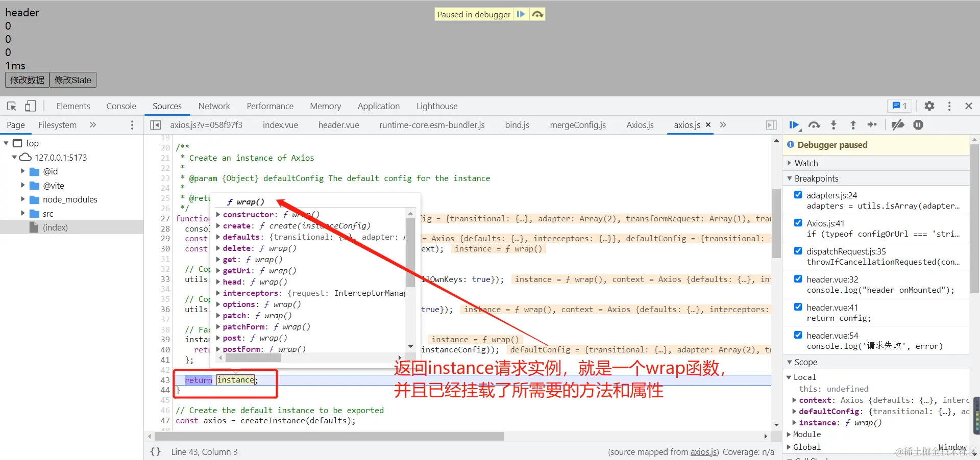Expand the Global scope
Screen dimensions: 980x460
pos(789,447)
